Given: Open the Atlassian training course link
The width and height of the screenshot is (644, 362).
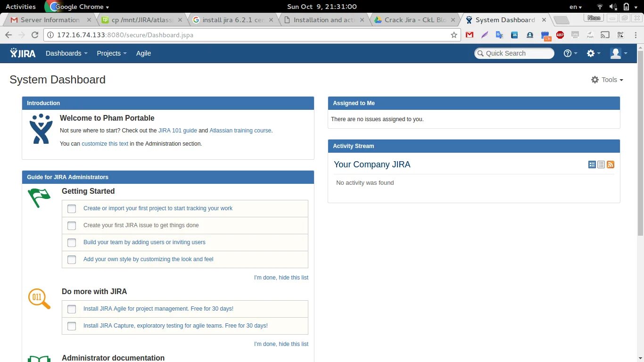Looking at the screenshot, I should point(240,131).
